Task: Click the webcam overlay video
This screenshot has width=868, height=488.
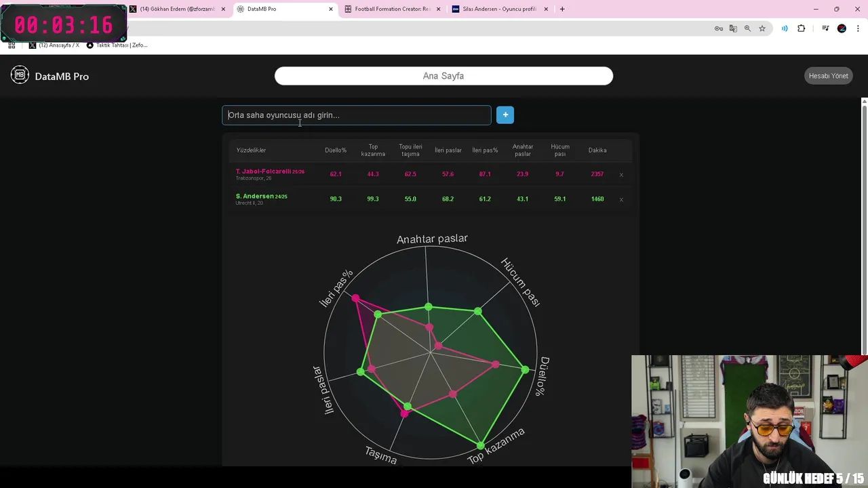Action: [x=749, y=421]
